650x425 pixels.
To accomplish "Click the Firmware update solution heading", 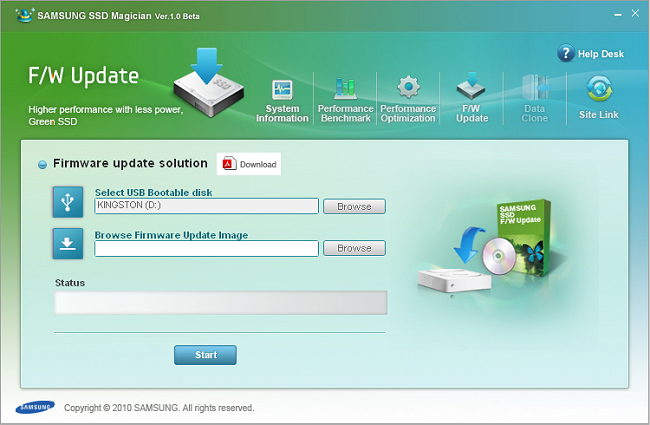I will [x=130, y=163].
